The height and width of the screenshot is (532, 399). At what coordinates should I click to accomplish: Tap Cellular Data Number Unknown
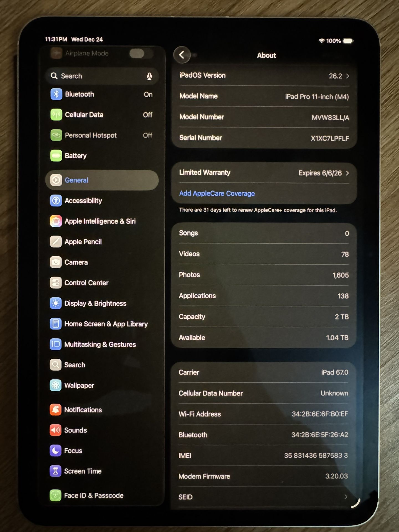point(264,393)
